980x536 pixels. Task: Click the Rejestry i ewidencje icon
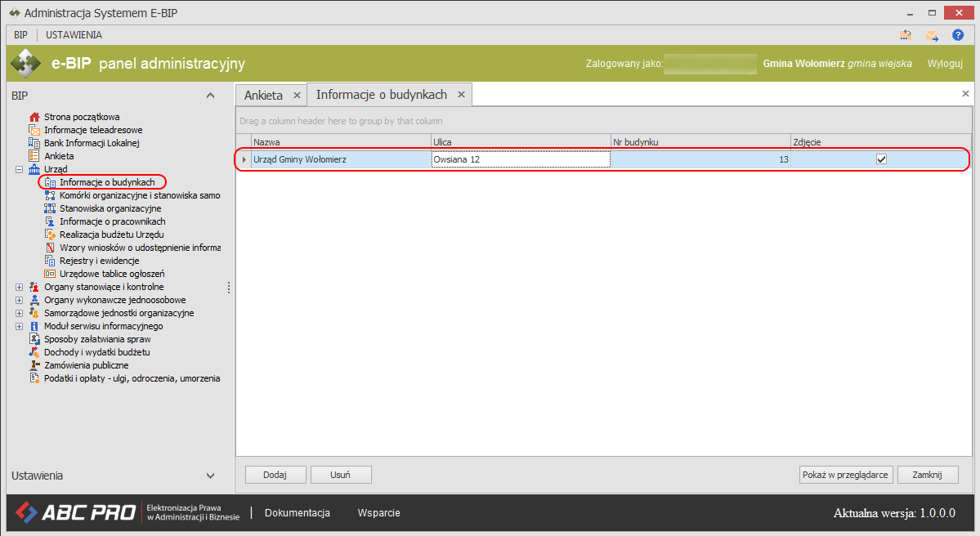click(50, 261)
